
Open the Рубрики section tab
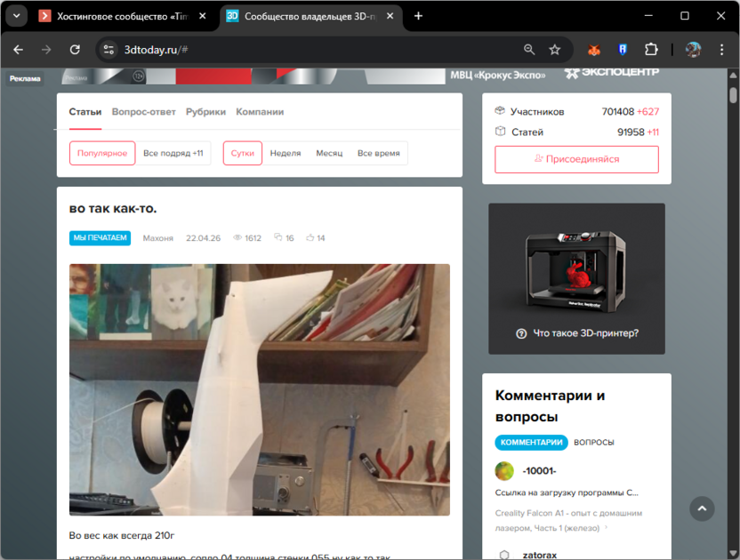click(205, 112)
